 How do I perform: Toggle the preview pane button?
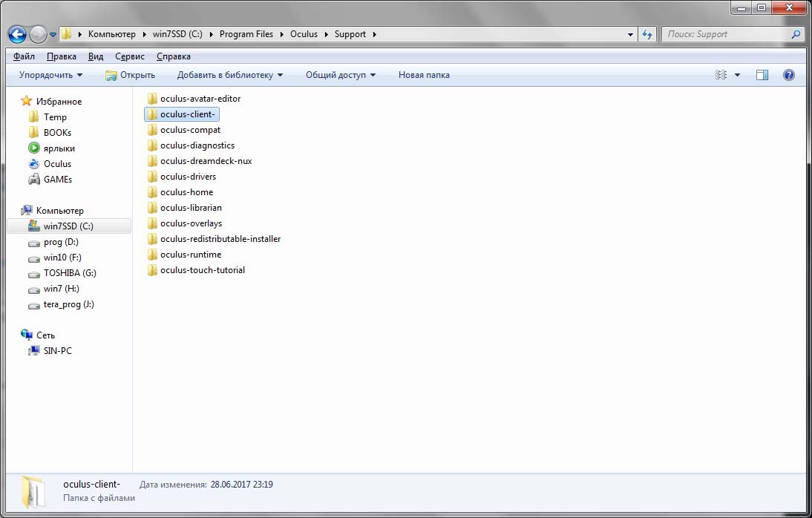point(762,75)
